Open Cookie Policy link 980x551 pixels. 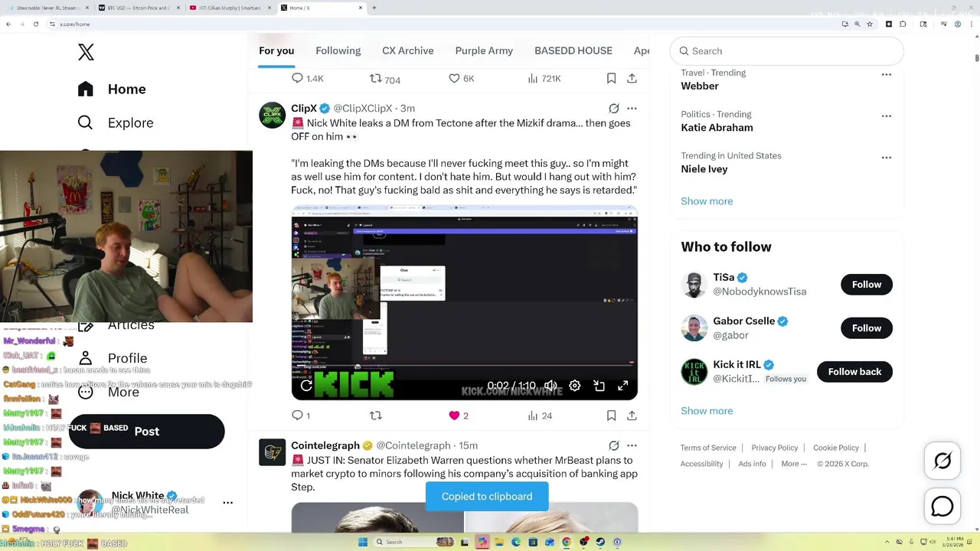(x=836, y=448)
